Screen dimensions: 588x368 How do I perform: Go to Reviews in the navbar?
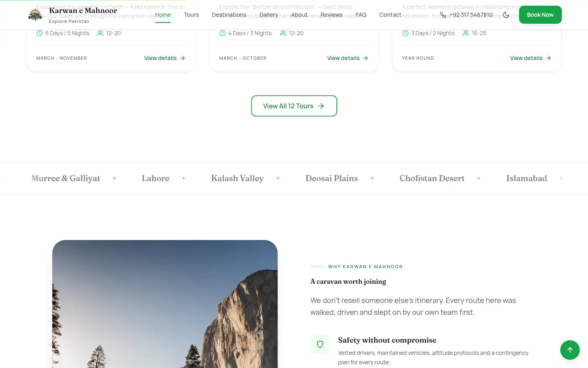(x=332, y=15)
